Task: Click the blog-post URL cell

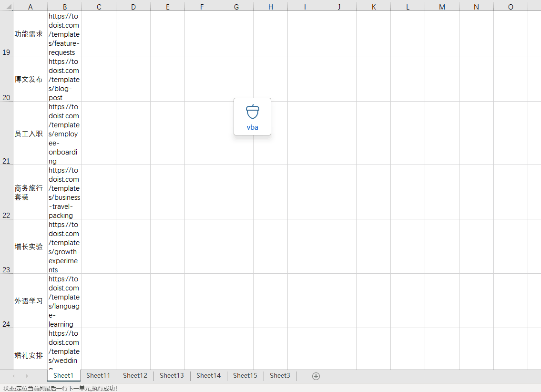Action: click(64, 79)
